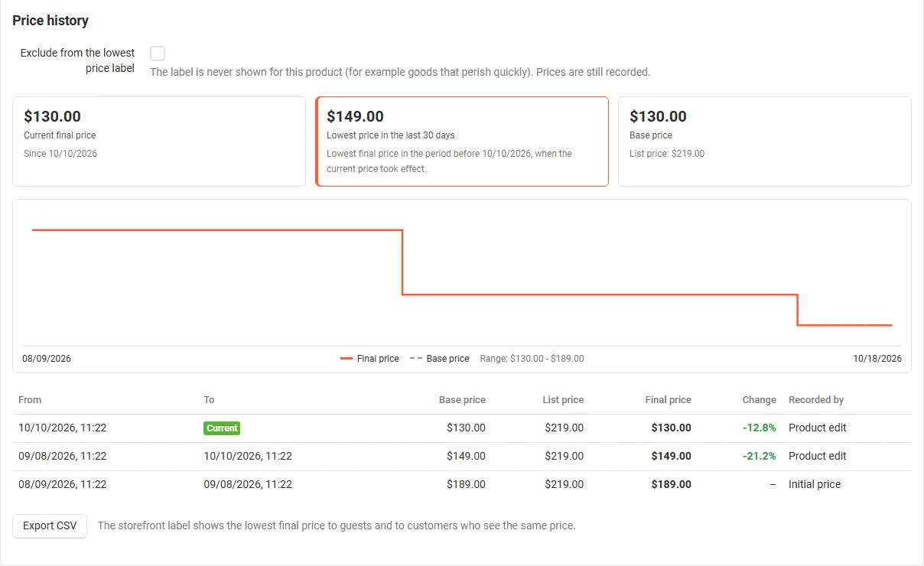
Task: Click the 10/10/2026, 11:22 From cell
Action: tap(63, 428)
